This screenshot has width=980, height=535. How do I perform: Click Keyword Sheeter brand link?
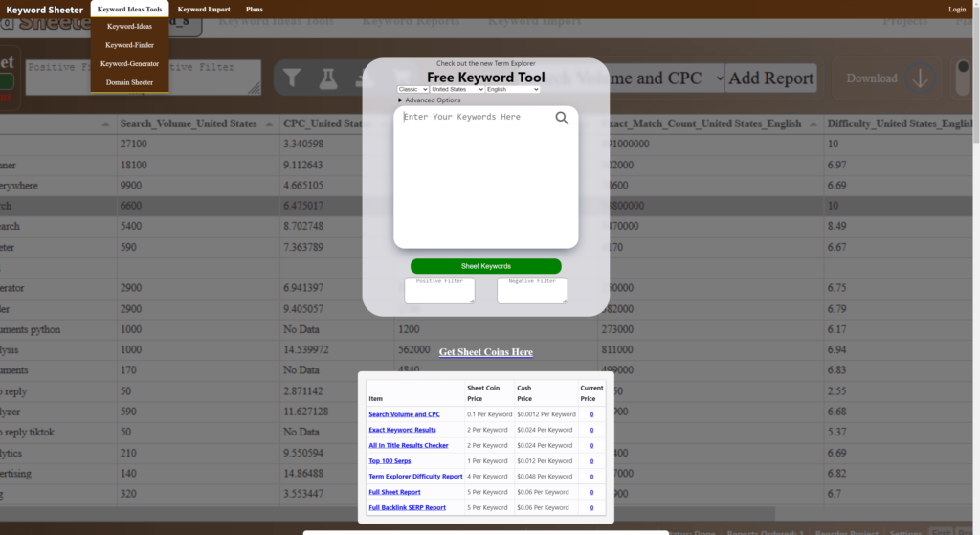44,10
